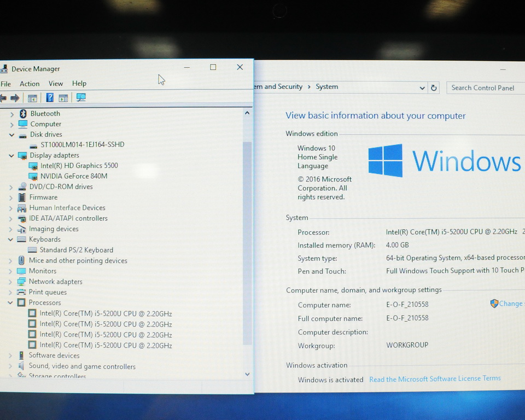The width and height of the screenshot is (525, 420).
Task: Open the address bar history dropdown
Action: pos(422,88)
